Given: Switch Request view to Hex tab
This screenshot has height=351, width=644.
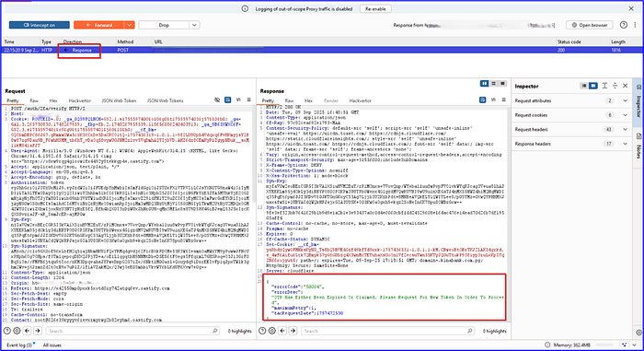Looking at the screenshot, I should [x=53, y=100].
